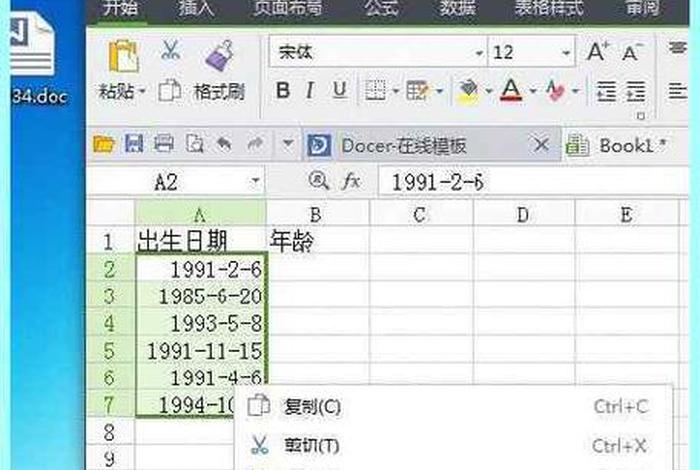The width and height of the screenshot is (700, 470).
Task: Click the Paste (粘贴) clipboard icon
Action: [x=122, y=57]
